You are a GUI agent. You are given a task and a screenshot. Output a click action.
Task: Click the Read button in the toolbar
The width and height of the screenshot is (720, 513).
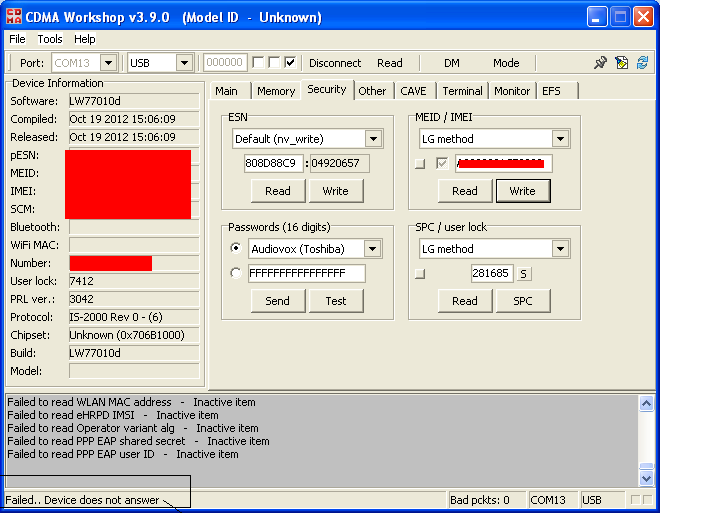390,63
